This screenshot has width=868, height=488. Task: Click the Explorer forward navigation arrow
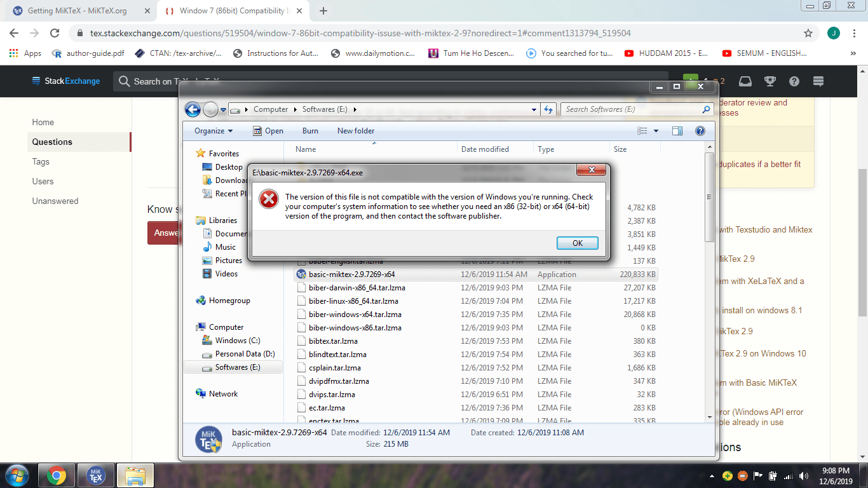(210, 109)
